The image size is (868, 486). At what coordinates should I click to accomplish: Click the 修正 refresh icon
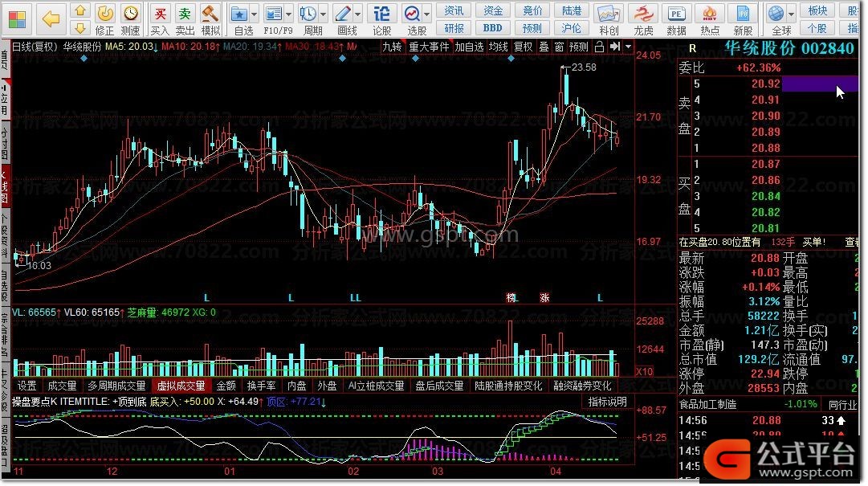point(104,14)
